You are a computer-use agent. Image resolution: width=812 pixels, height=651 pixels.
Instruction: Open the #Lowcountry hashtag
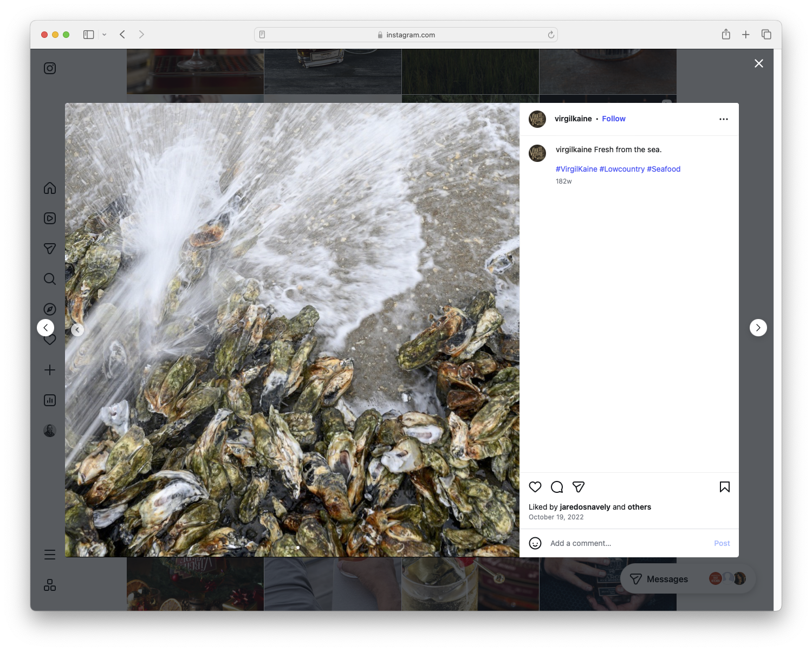(622, 169)
